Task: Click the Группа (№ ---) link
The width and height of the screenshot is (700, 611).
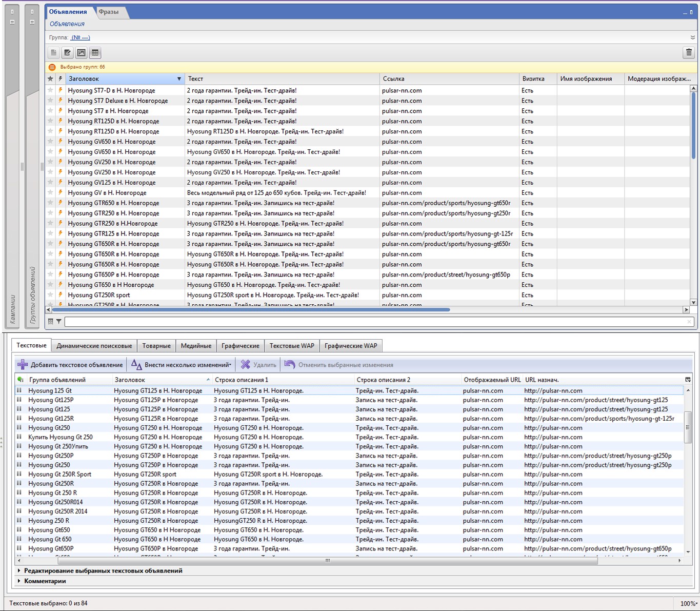Action: [x=81, y=37]
